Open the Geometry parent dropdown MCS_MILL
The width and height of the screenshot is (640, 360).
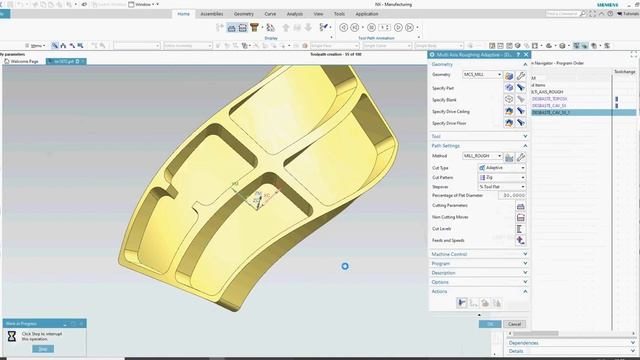pos(482,75)
